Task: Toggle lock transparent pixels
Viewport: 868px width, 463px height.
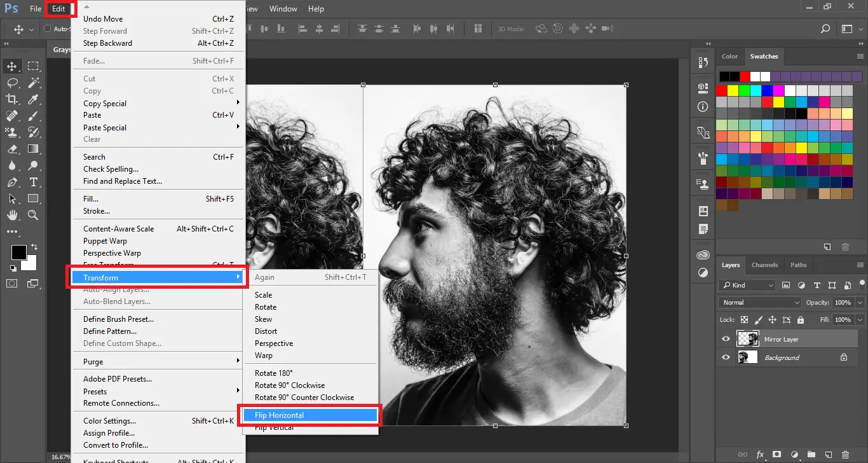Action: (x=744, y=320)
